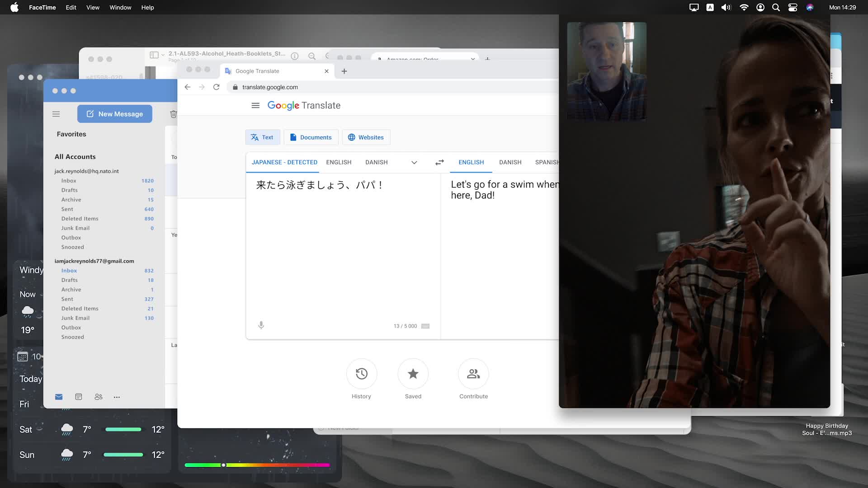Click Saturday temperature range bar

point(123,429)
